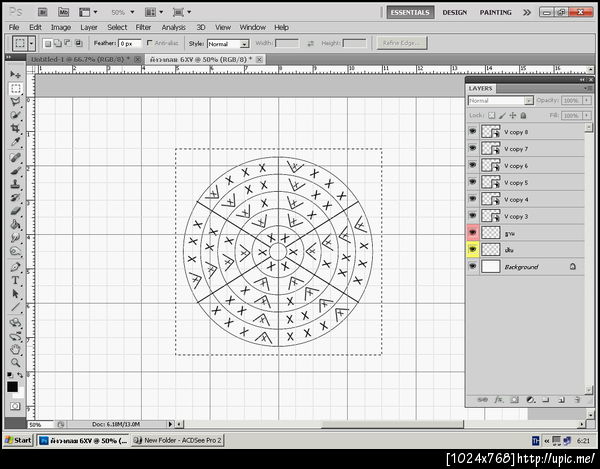Toggle visibility of yellow-marked layer

(x=473, y=249)
